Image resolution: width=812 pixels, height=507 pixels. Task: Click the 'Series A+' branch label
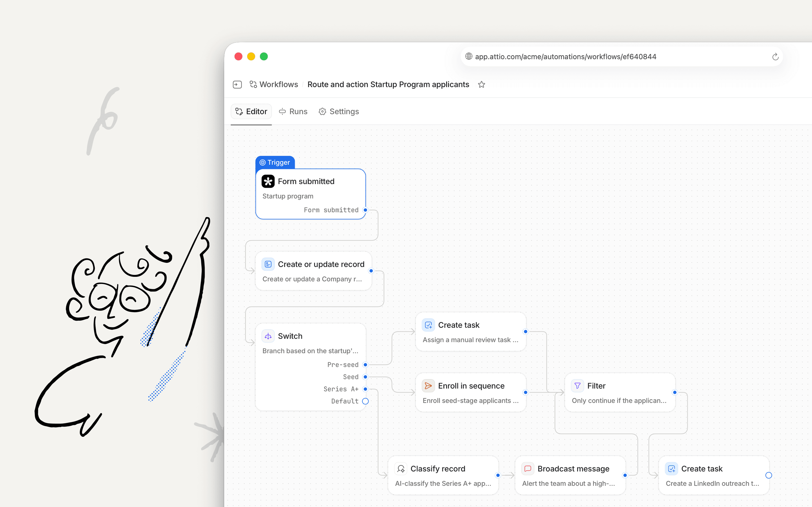(341, 389)
